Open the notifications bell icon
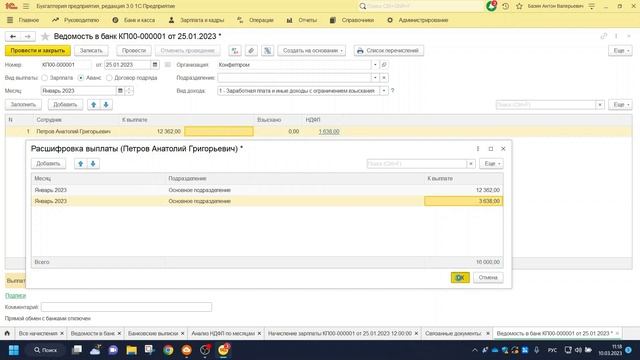Viewport: 640px width, 360px height. coord(491,6)
